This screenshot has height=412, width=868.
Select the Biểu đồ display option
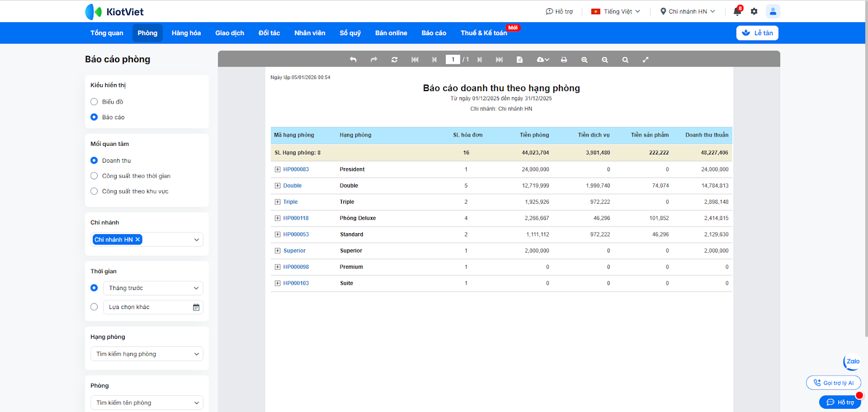[94, 102]
